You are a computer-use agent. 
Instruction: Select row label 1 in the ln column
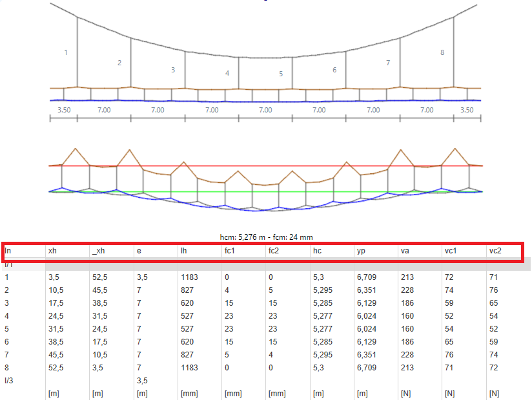pos(6,277)
